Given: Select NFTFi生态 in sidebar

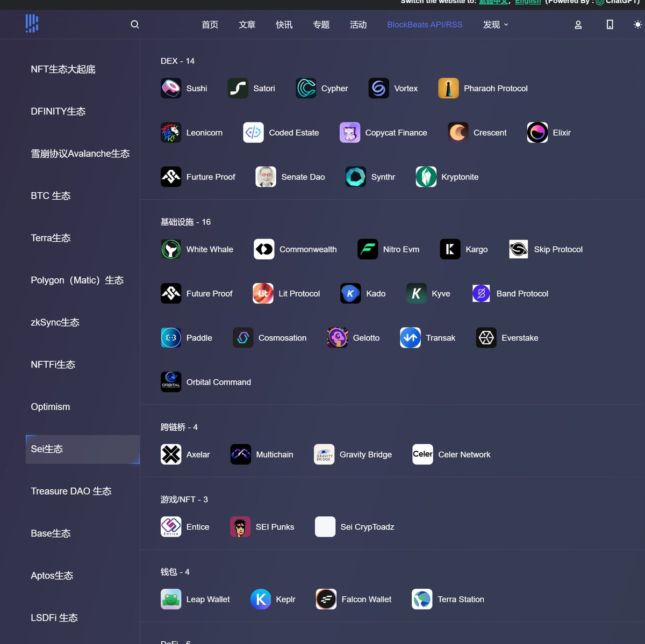Looking at the screenshot, I should pyautogui.click(x=53, y=365).
